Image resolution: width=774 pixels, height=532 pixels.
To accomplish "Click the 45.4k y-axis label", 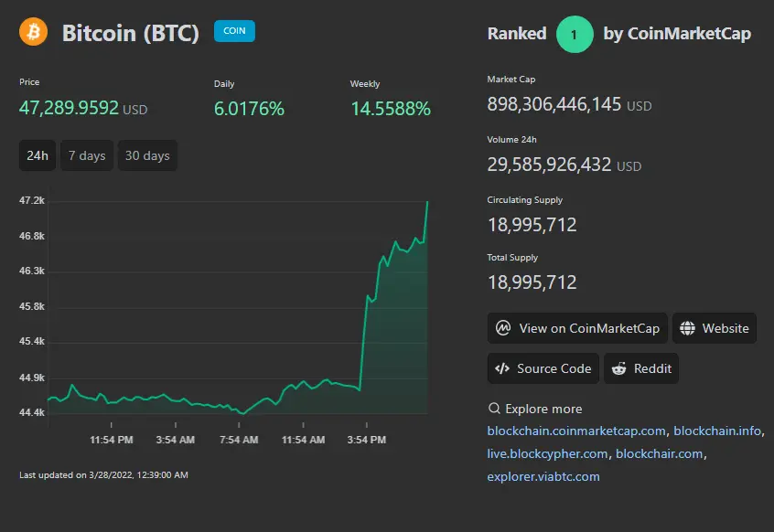I will tap(32, 341).
